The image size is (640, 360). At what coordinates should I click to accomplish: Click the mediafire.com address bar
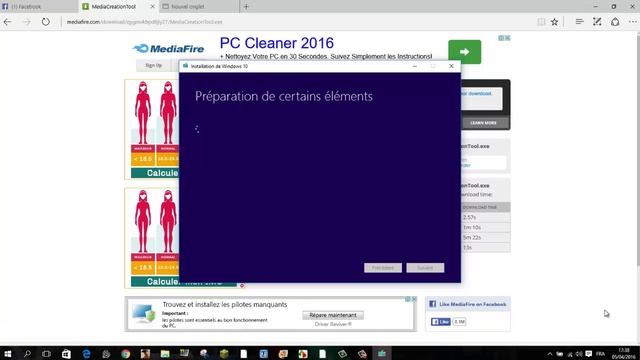click(298, 22)
